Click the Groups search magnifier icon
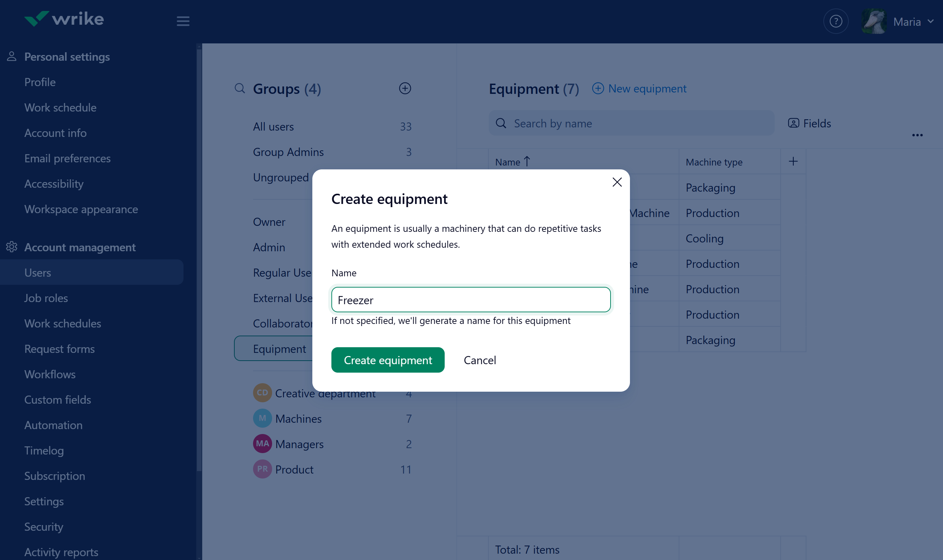Screen dimensions: 943x560 tap(240, 88)
